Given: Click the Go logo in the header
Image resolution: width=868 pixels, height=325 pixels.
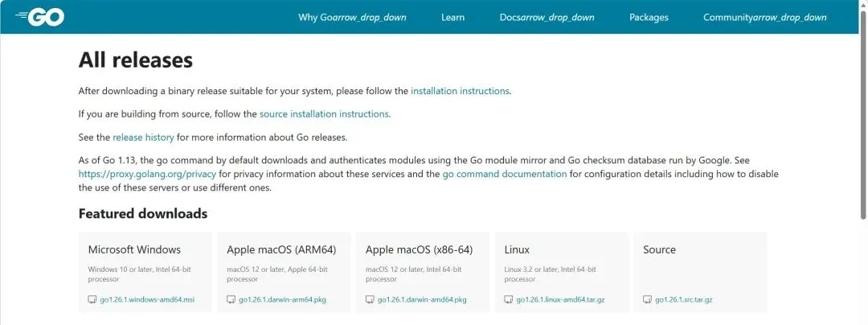Looking at the screenshot, I should [39, 17].
